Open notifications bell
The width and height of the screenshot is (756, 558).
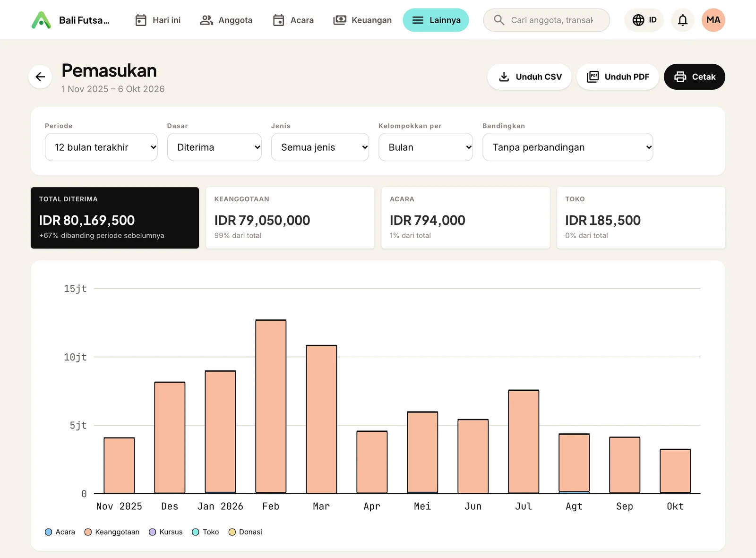coord(682,20)
